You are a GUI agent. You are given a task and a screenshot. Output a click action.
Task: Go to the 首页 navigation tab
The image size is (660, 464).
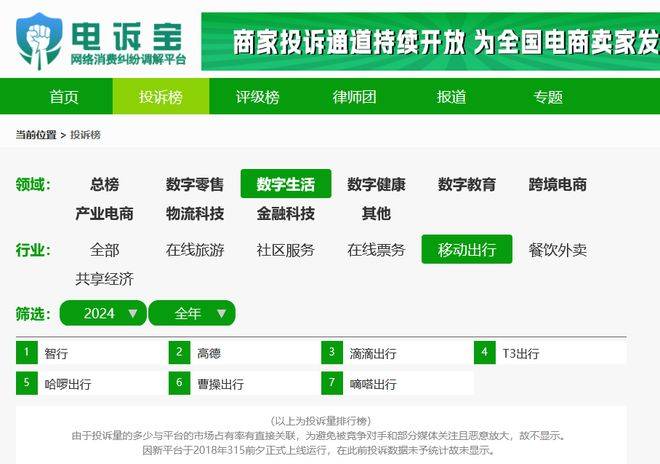64,97
